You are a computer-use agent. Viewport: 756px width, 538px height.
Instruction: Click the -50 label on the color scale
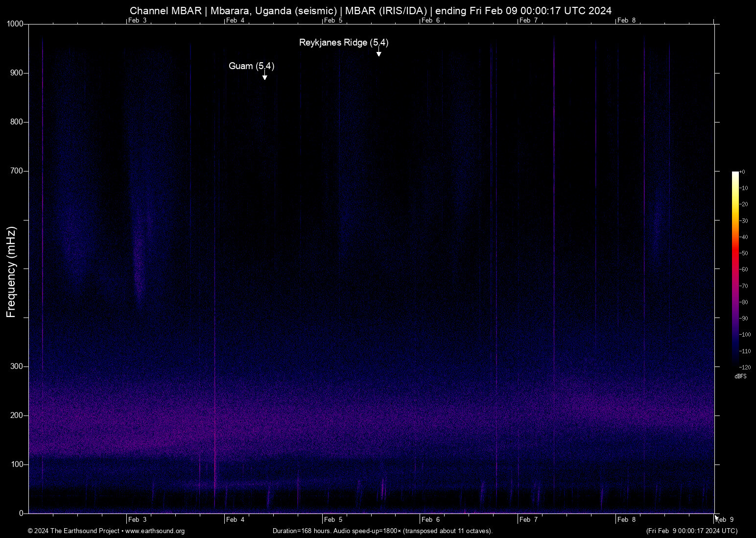pyautogui.click(x=744, y=253)
